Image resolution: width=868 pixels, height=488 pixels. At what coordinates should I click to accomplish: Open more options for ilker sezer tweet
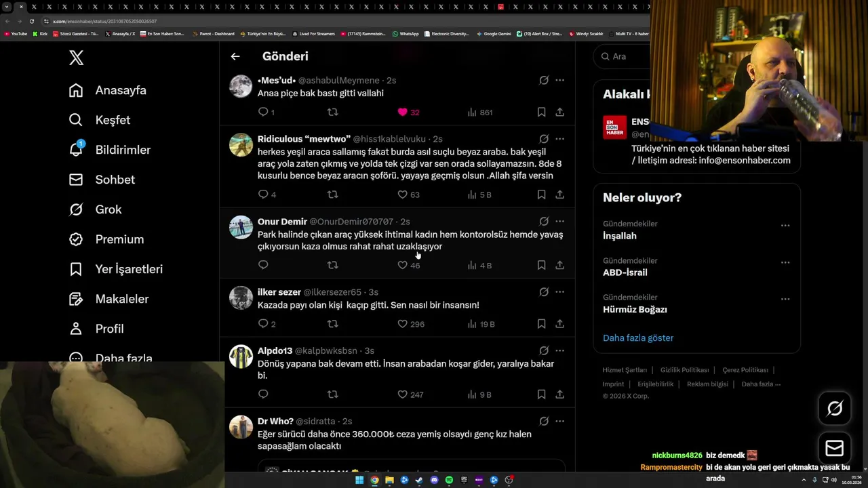click(x=559, y=292)
